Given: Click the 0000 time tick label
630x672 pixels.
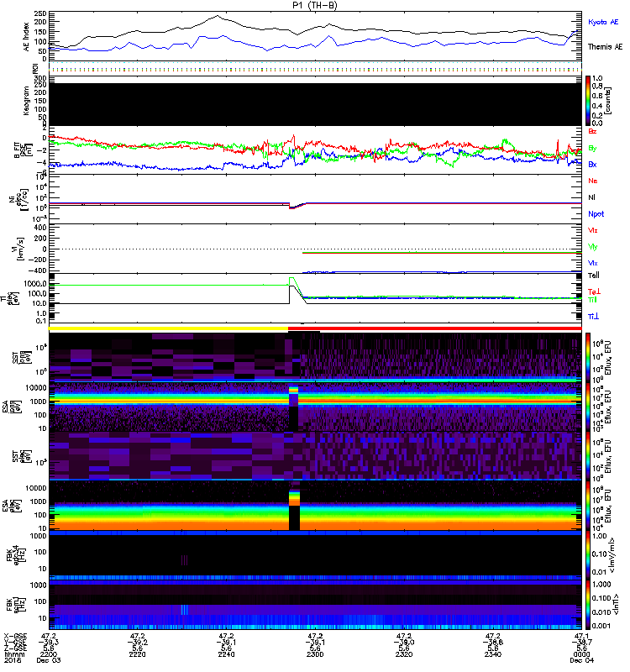Looking at the screenshot, I should pyautogui.click(x=581, y=654).
